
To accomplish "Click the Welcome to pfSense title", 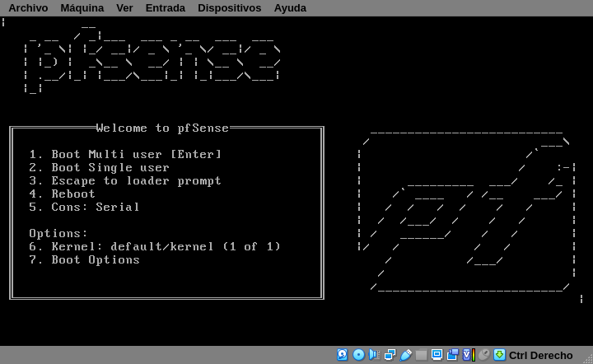I will click(x=162, y=128).
